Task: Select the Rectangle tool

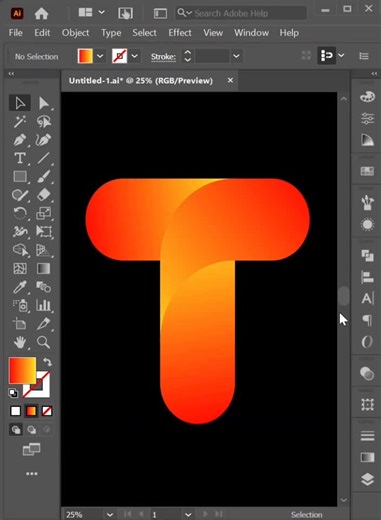Action: tap(20, 177)
